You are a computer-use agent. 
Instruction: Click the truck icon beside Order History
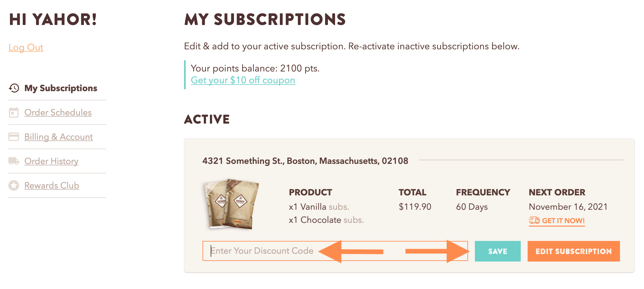[14, 161]
